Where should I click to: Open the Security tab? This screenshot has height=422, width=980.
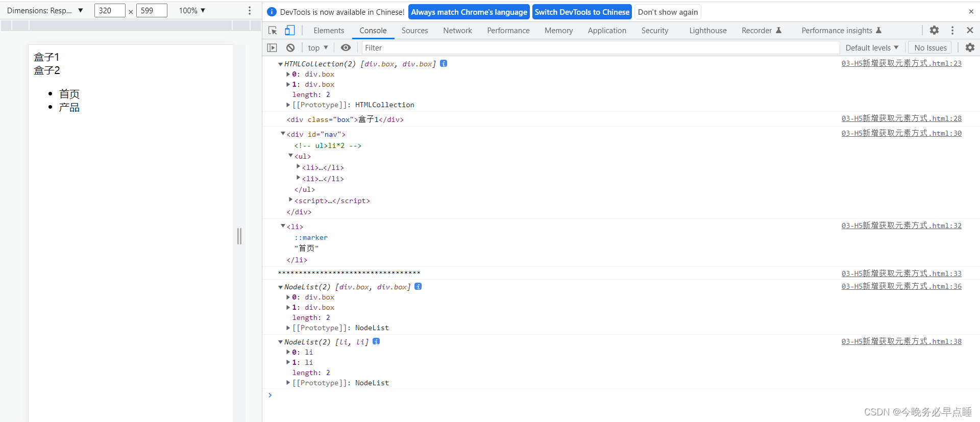click(x=655, y=31)
